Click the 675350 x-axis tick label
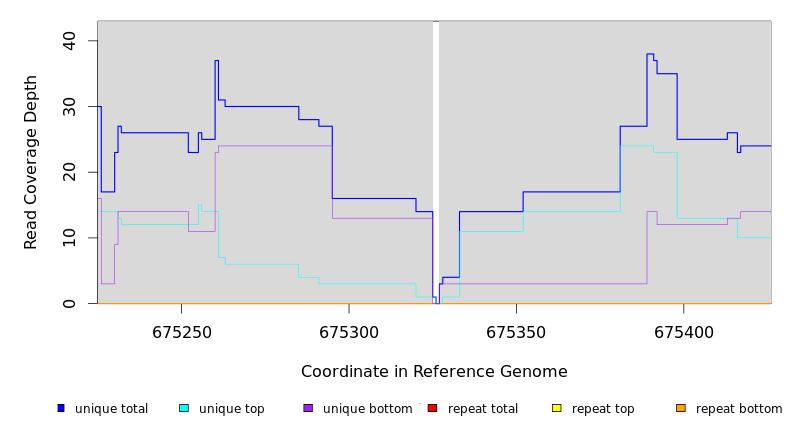 point(516,331)
